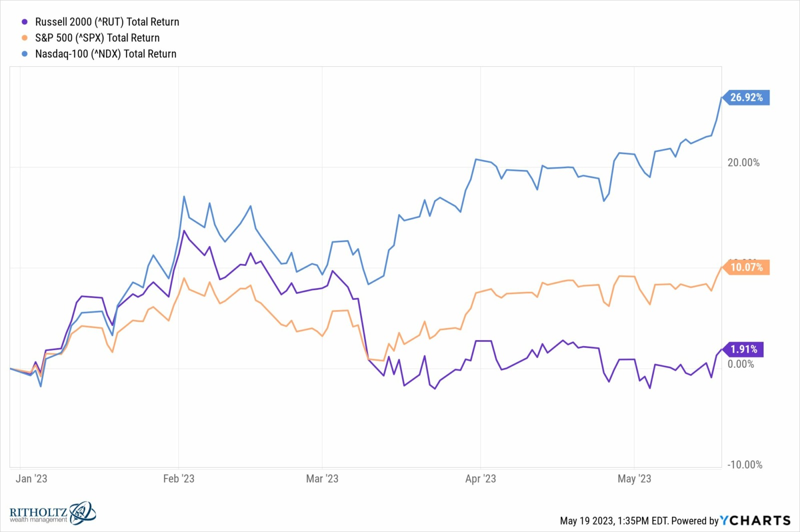Click the purple Russell 2000 legend dot
This screenshot has width=800, height=532.
24,22
